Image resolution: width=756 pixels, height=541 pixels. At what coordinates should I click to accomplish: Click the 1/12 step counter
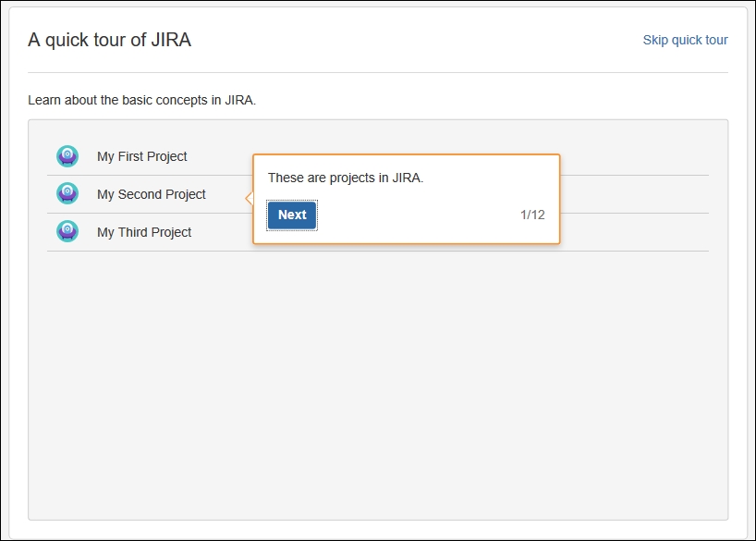[x=532, y=215]
